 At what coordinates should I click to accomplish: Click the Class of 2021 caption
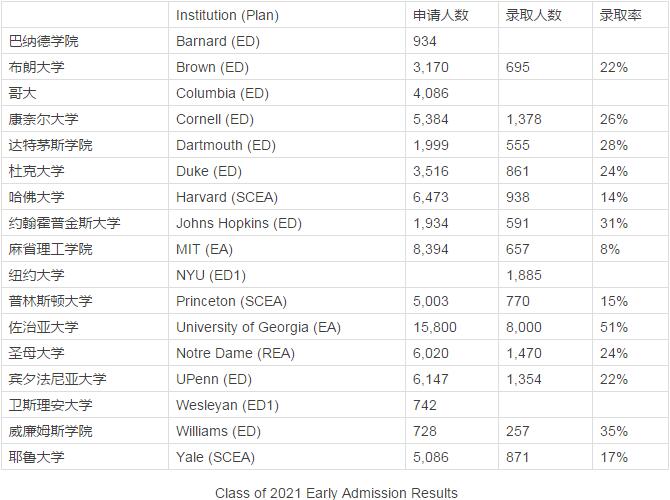pyautogui.click(x=336, y=492)
